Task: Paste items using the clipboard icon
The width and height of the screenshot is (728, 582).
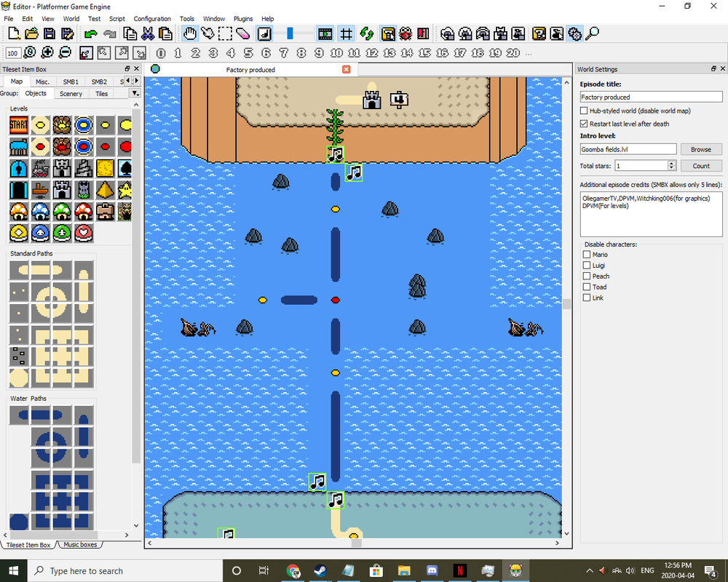Action: click(x=165, y=34)
